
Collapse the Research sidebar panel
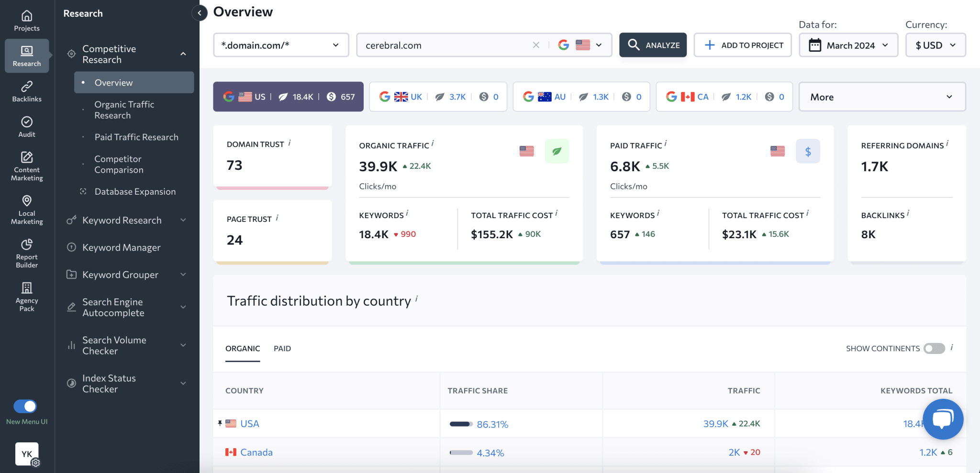point(200,13)
